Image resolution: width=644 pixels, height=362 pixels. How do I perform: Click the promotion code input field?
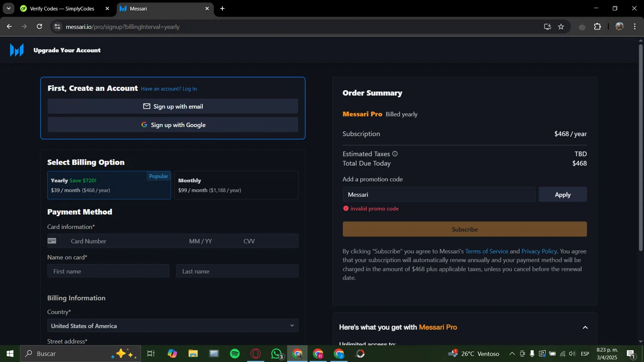coord(439,195)
